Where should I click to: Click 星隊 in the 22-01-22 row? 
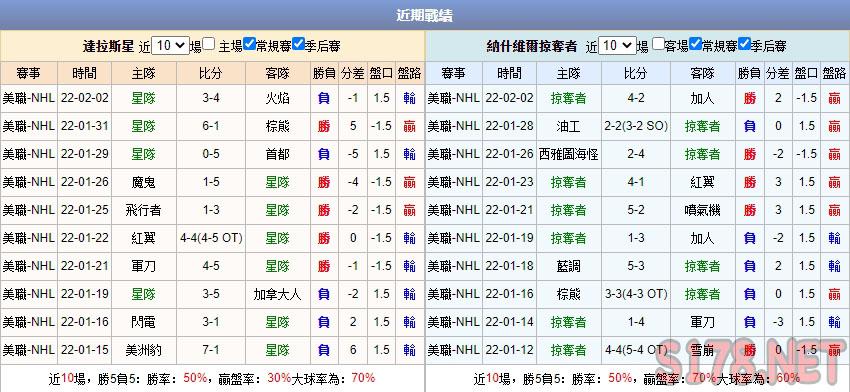[278, 238]
